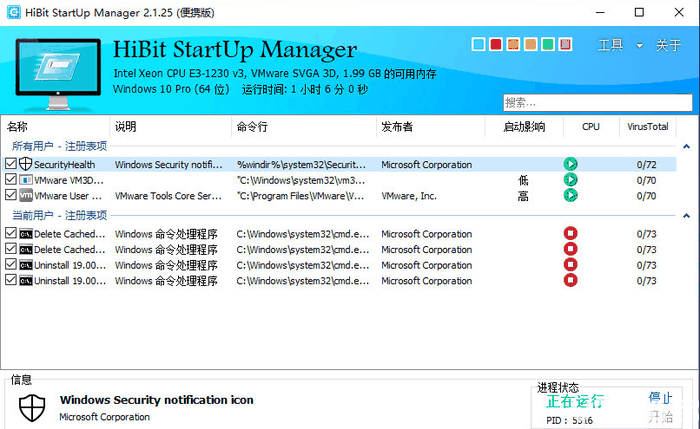Click the monitor logo in the header banner
The height and width of the screenshot is (429, 700).
[x=58, y=74]
